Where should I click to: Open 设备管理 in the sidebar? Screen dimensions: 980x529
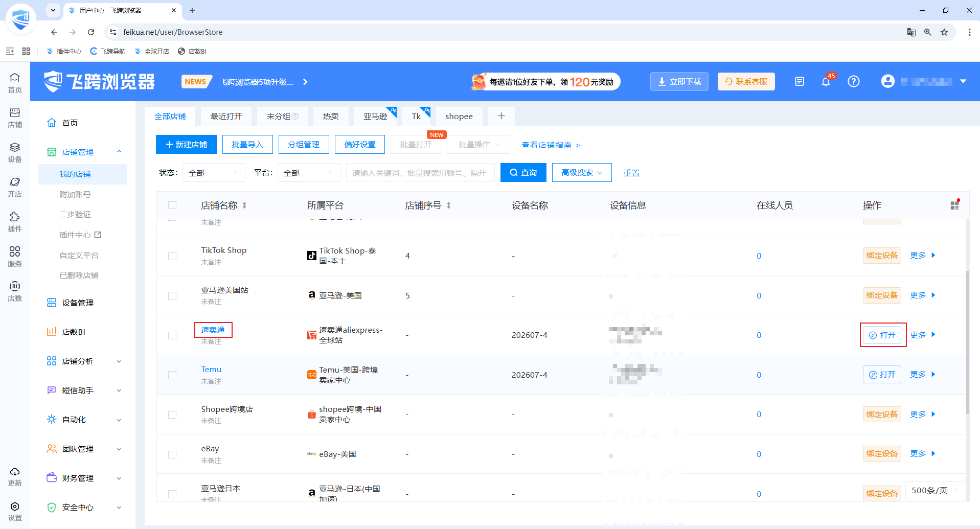[x=78, y=303]
